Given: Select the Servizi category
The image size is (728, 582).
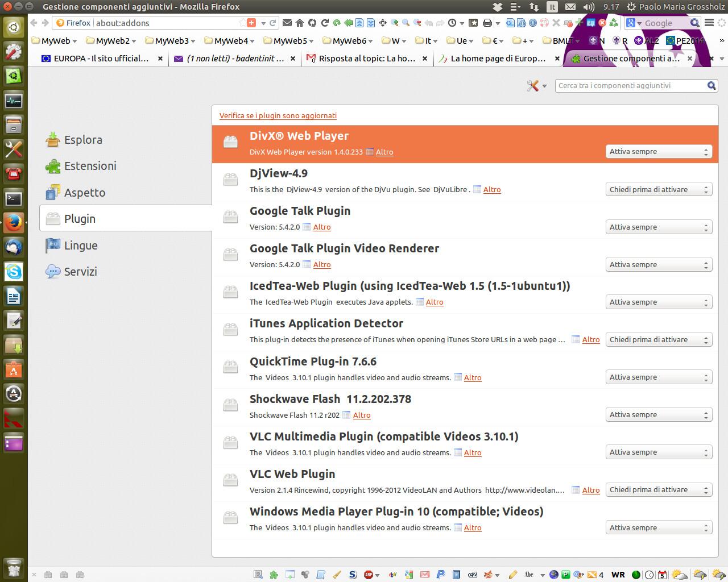Looking at the screenshot, I should pos(126,272).
